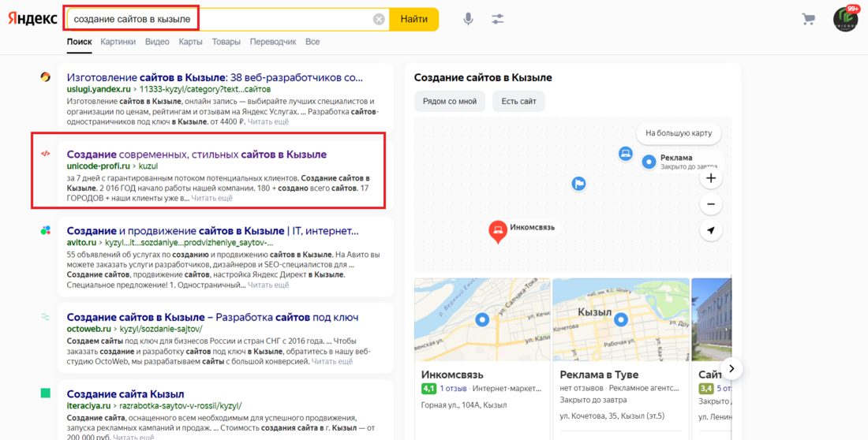Image resolution: width=868 pixels, height=440 pixels.
Task: Open the Все tab
Action: [312, 42]
